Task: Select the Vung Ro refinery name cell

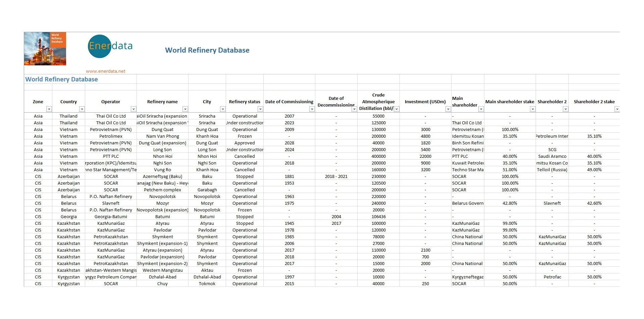Action: coord(162,170)
